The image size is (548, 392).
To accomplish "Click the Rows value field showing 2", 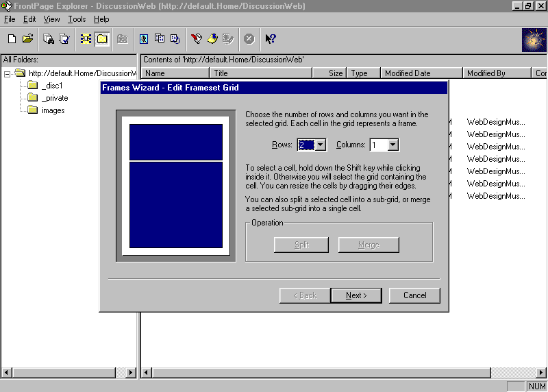I will point(306,145).
